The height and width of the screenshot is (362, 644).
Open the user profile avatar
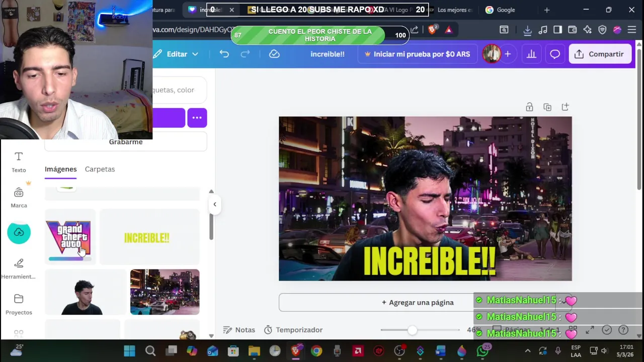[x=492, y=54]
